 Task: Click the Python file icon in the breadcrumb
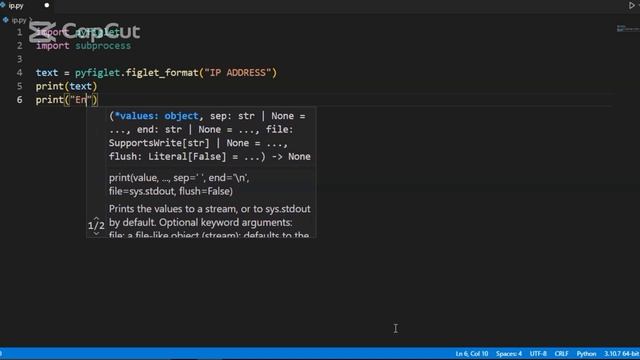(5, 20)
